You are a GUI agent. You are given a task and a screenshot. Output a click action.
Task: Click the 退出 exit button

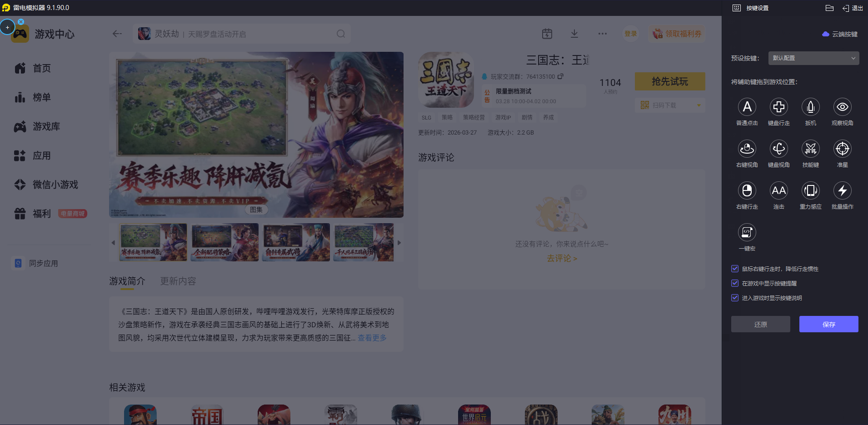click(x=853, y=8)
